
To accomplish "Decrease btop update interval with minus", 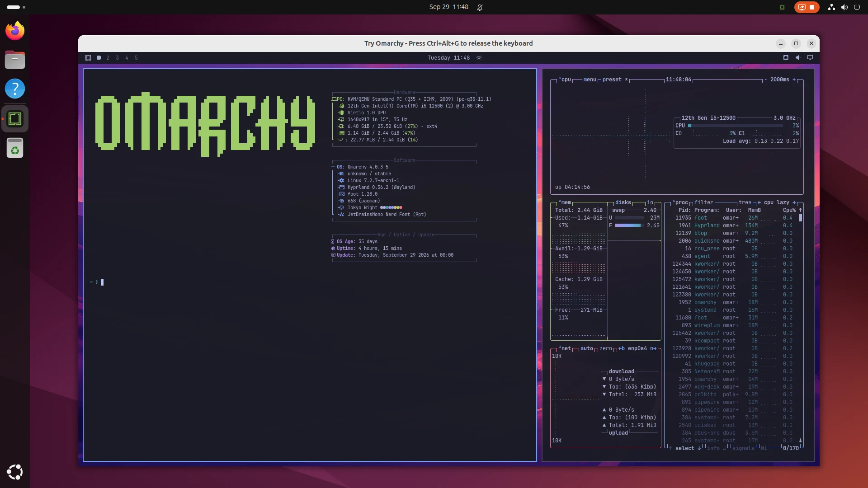I will (765, 80).
